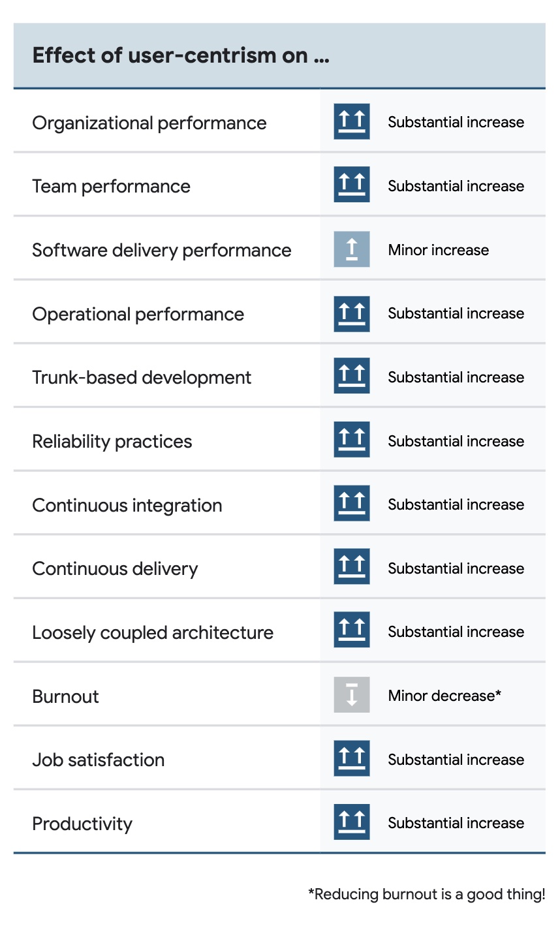
Task: Click the 'Reducing burnout is a good thing!' footnote
Action: tap(427, 894)
